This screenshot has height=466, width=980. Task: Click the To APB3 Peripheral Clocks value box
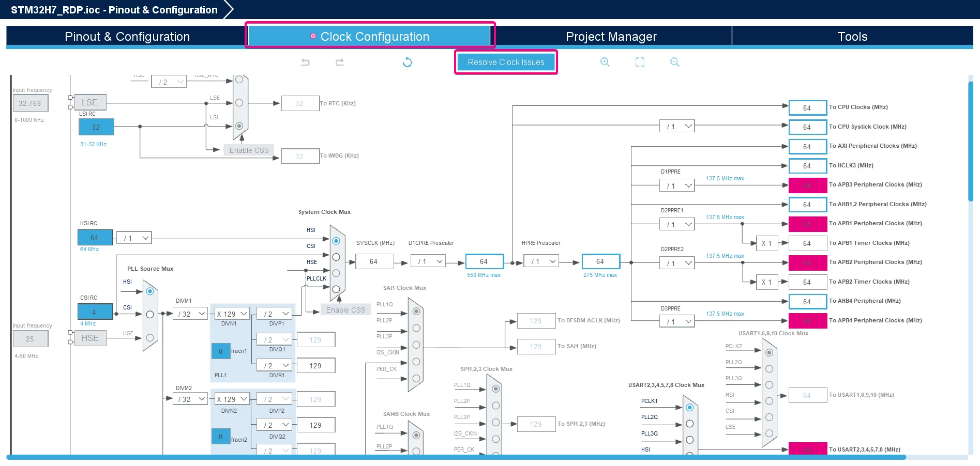click(807, 185)
